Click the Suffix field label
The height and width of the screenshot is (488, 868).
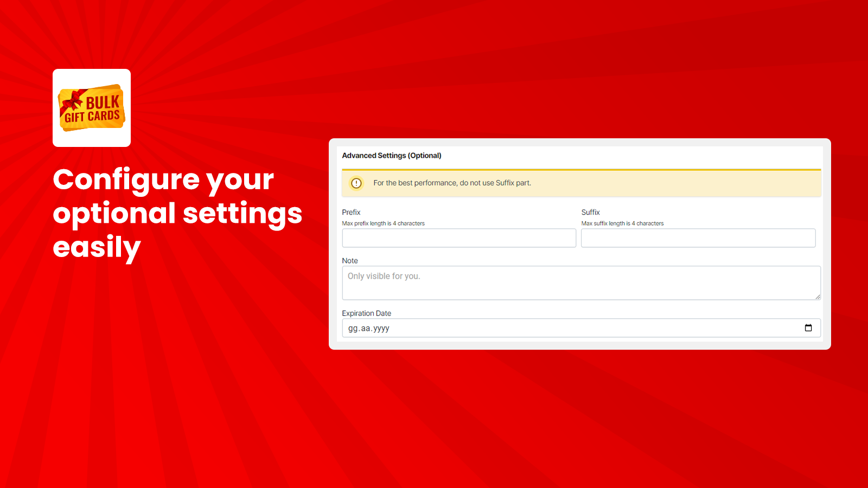tap(590, 213)
